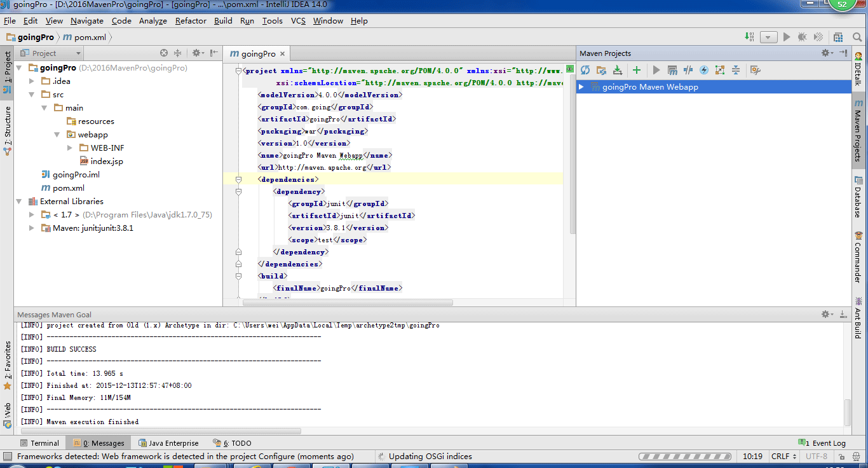Open the Tools menu
The image size is (868, 468).
pos(272,20)
